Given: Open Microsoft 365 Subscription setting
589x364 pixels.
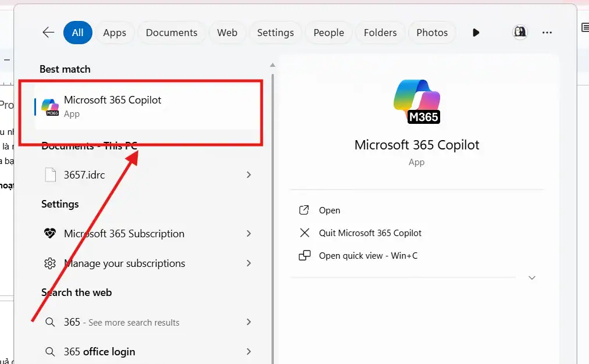Looking at the screenshot, I should (124, 234).
